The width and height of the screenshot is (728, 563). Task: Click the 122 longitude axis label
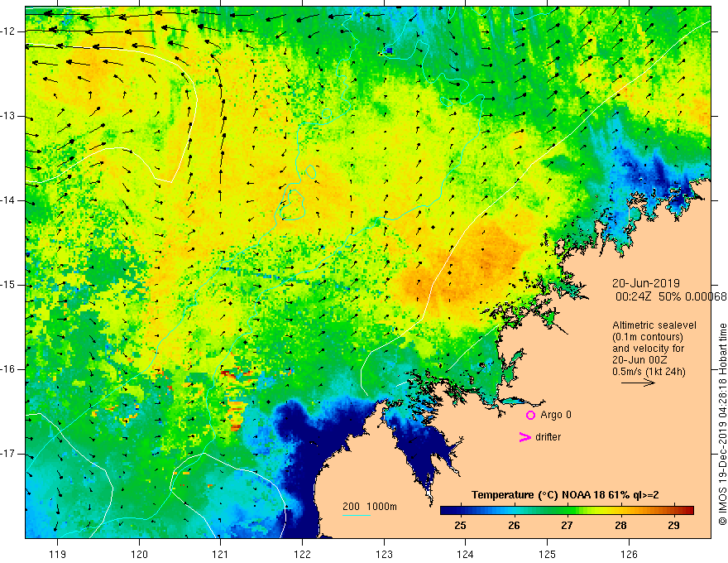(302, 554)
